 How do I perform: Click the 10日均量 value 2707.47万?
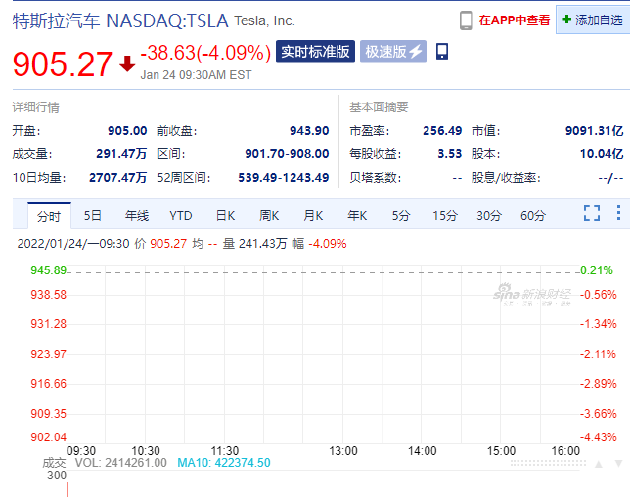[x=118, y=177]
